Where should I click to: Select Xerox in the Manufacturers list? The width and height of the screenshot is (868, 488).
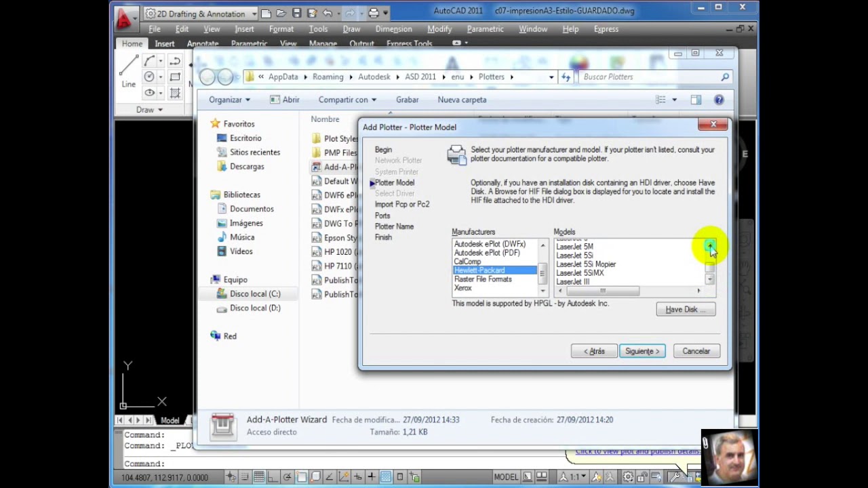coord(462,288)
